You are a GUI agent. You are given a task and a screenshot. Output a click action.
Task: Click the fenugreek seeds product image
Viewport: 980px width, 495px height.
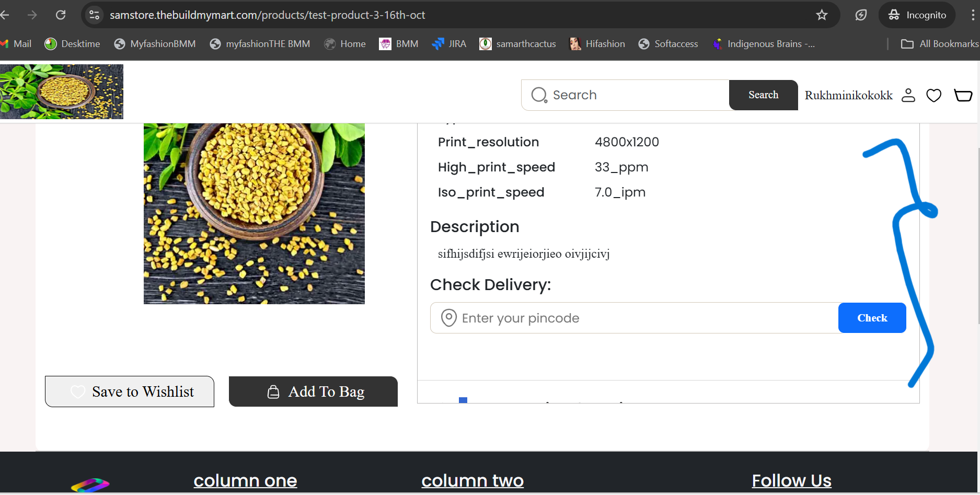tap(254, 213)
